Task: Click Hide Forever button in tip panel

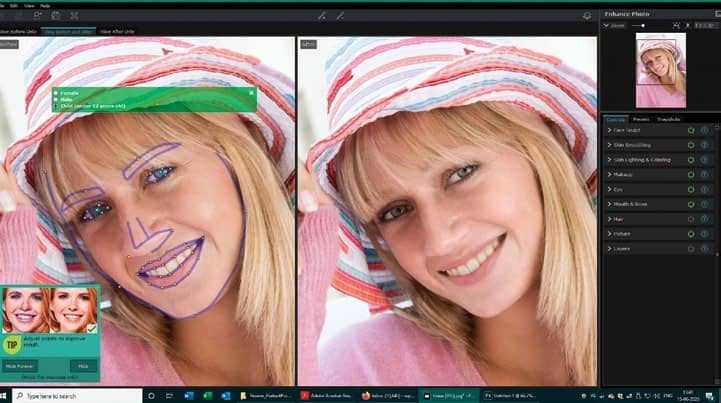Action: coord(20,366)
